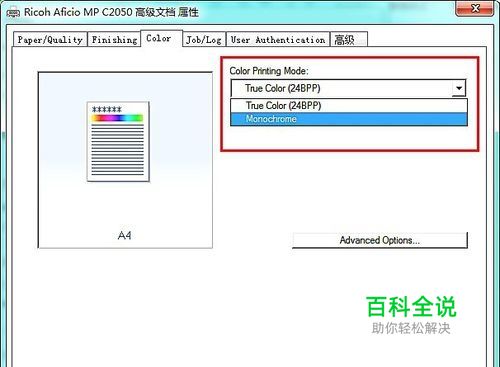Switch to the 高级 tab
This screenshot has width=500, height=367.
point(349,39)
